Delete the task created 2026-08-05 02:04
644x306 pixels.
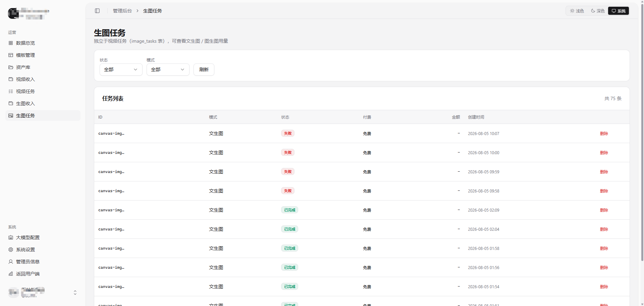point(604,229)
